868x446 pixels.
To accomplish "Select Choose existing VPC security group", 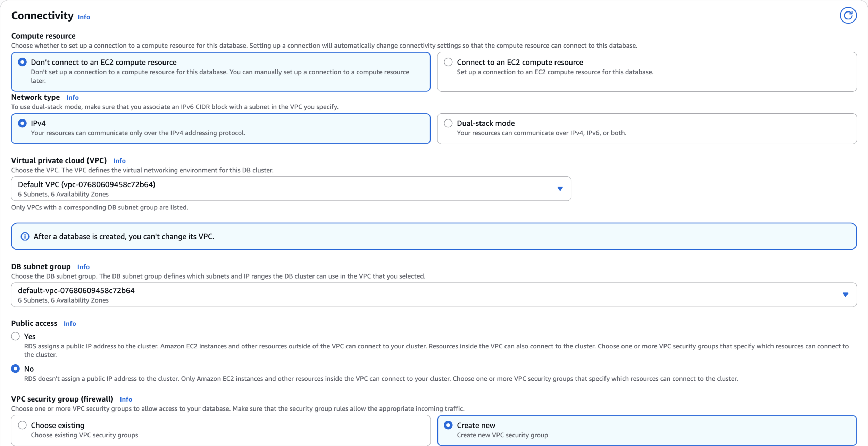I will [22, 425].
